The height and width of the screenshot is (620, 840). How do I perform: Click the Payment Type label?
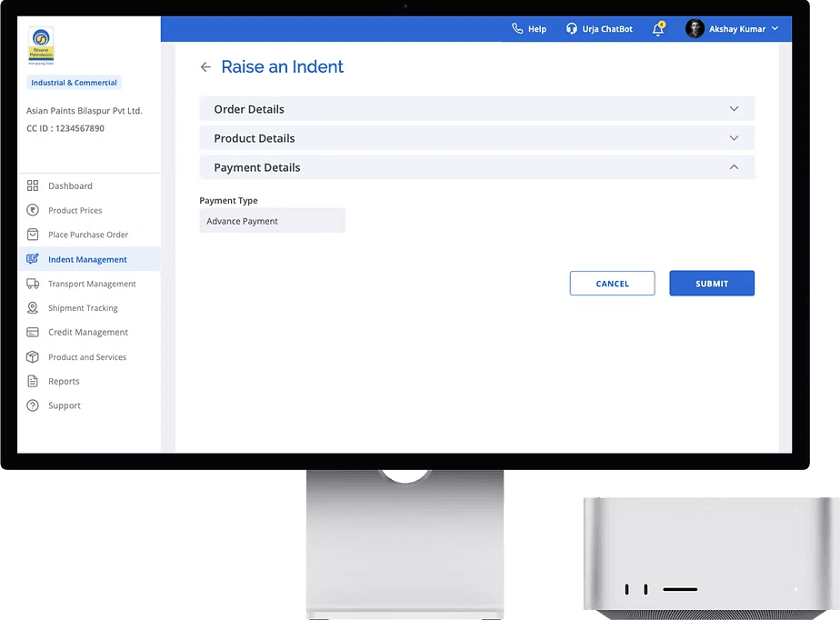click(x=229, y=200)
